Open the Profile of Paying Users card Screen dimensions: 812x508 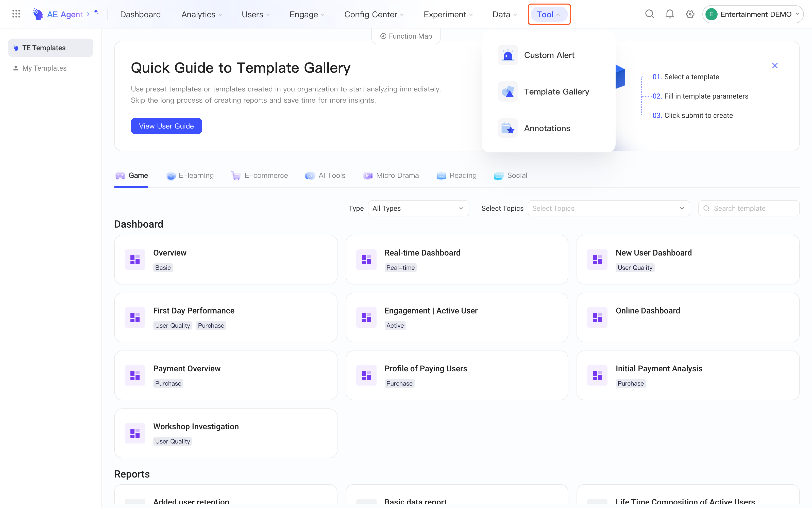(x=457, y=375)
